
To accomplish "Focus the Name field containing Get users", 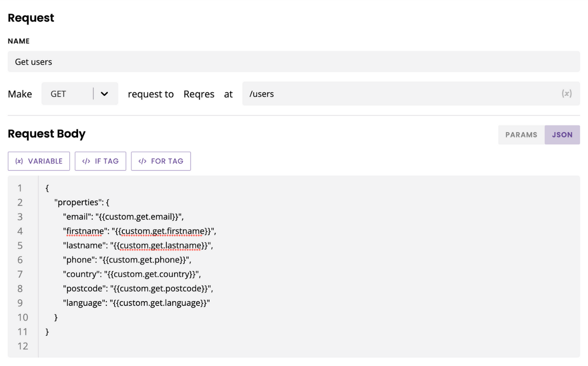I will pos(293,62).
